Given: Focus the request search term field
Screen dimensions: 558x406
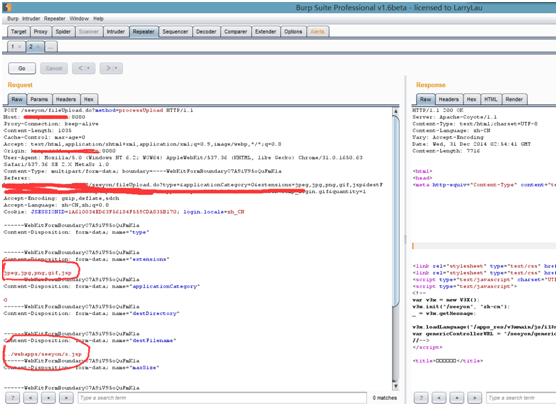Looking at the screenshot, I should (x=222, y=398).
